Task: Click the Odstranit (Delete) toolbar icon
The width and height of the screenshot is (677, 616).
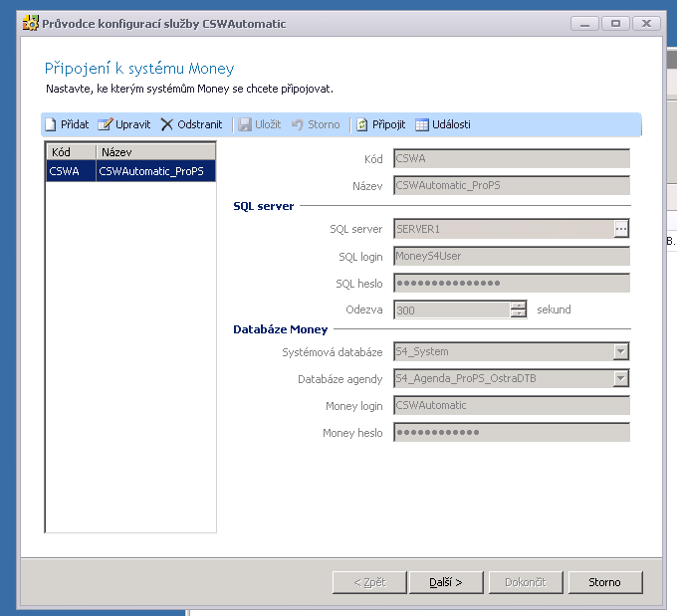Action: click(x=167, y=124)
